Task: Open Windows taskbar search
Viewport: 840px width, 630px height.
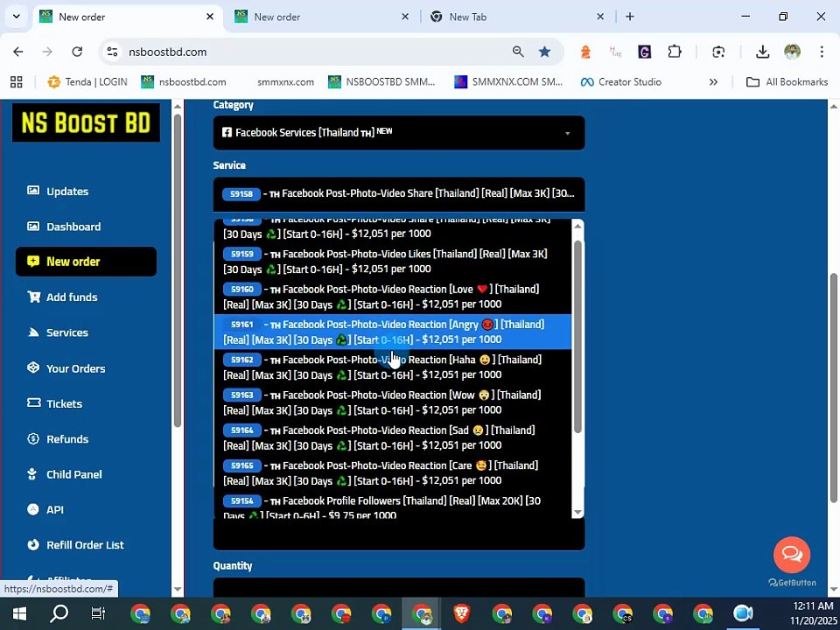Action: (x=59, y=613)
